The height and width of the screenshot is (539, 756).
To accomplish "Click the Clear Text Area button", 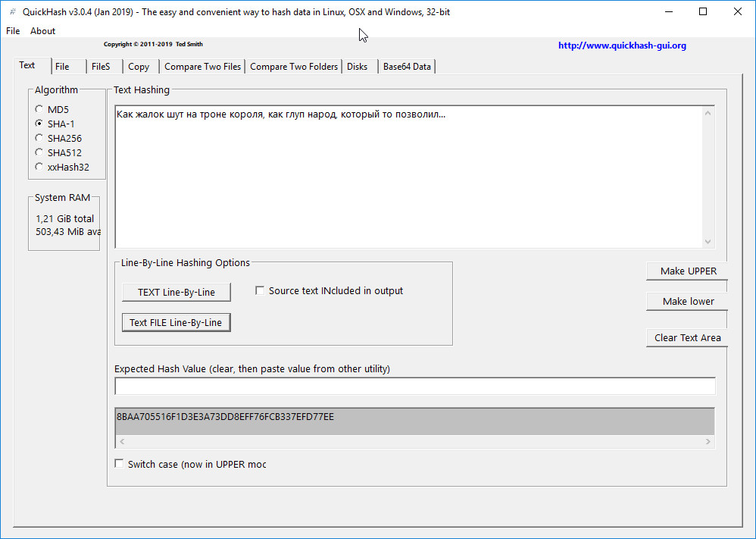I will tap(687, 338).
